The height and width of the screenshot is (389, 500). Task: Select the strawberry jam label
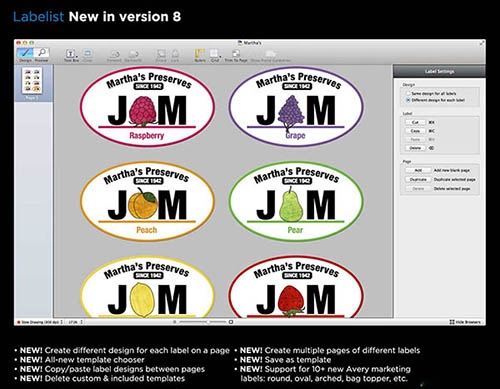296,287
